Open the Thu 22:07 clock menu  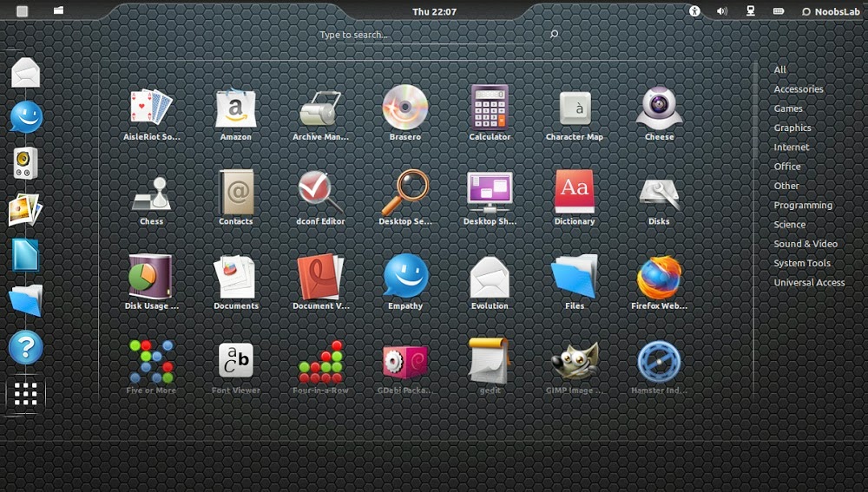tap(434, 11)
